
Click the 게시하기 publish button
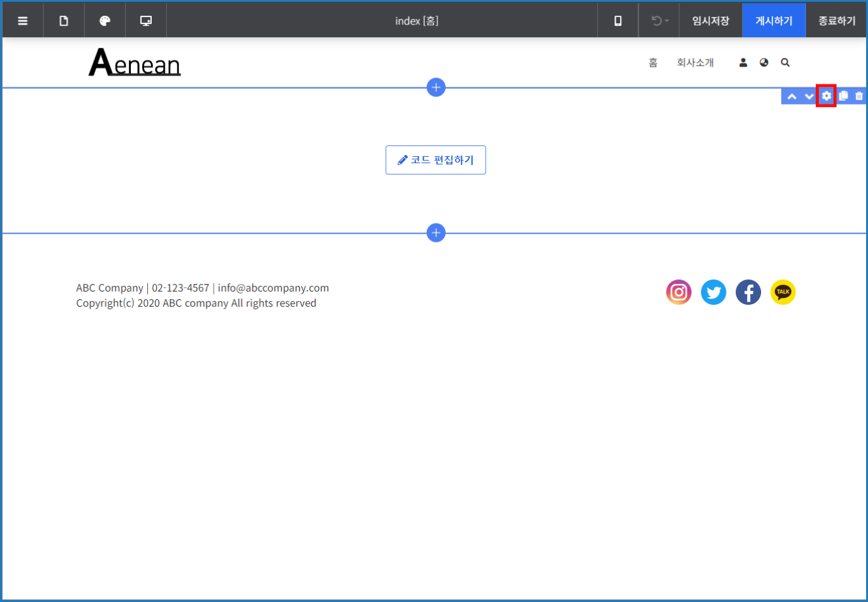[x=774, y=21]
